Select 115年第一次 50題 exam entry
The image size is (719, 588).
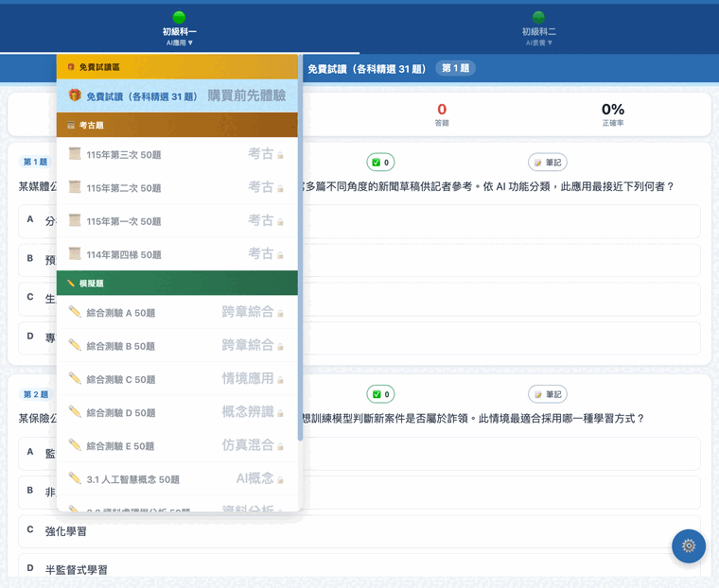pyautogui.click(x=177, y=221)
